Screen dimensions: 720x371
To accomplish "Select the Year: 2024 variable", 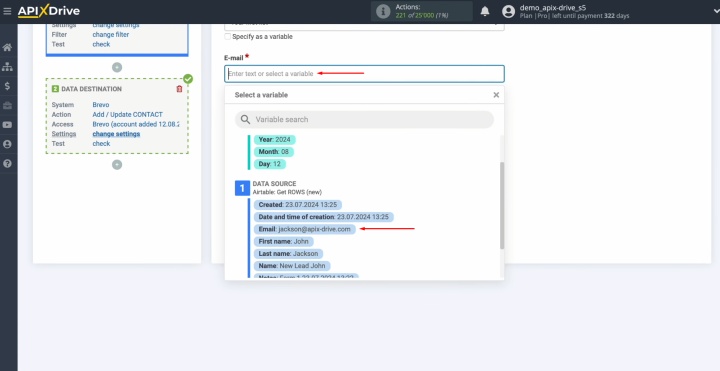I will [275, 140].
